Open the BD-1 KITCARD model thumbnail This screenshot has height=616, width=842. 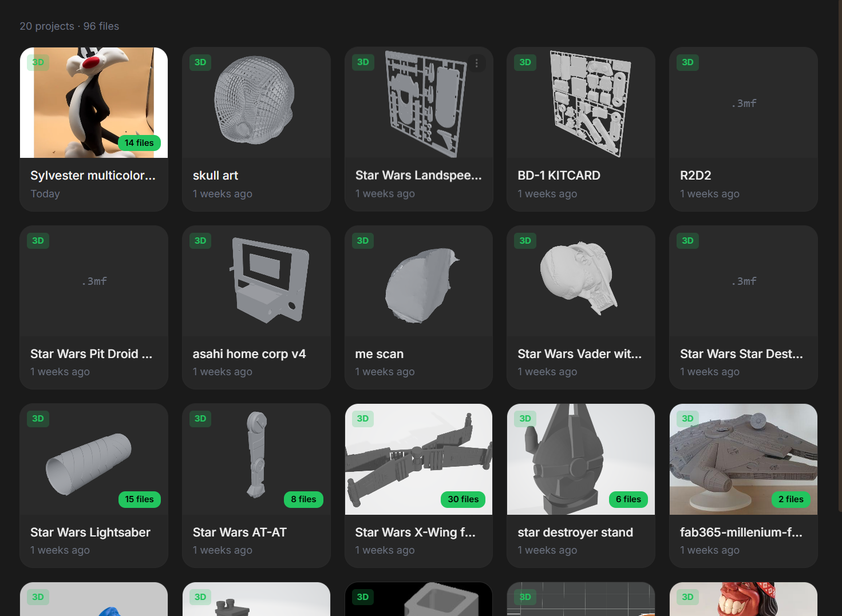(581, 102)
